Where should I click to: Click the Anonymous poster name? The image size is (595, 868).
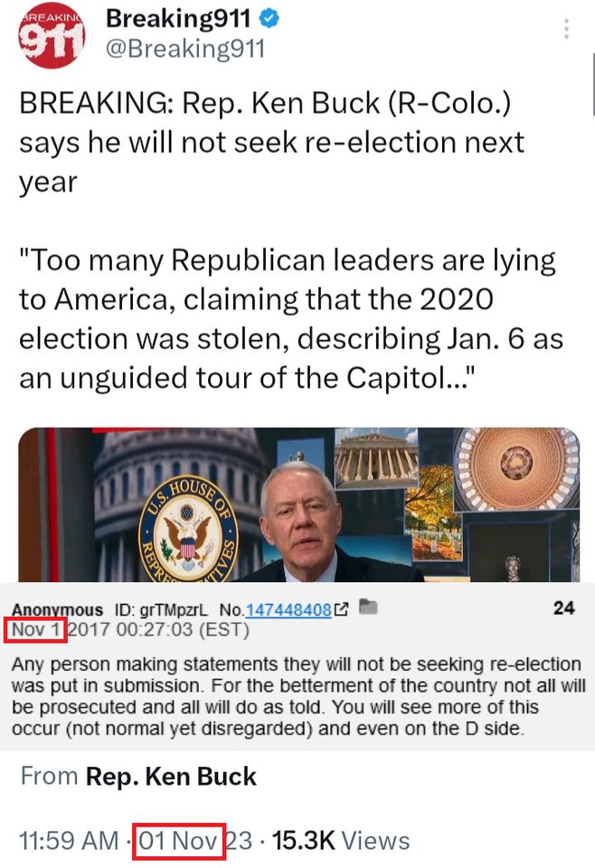point(57,609)
